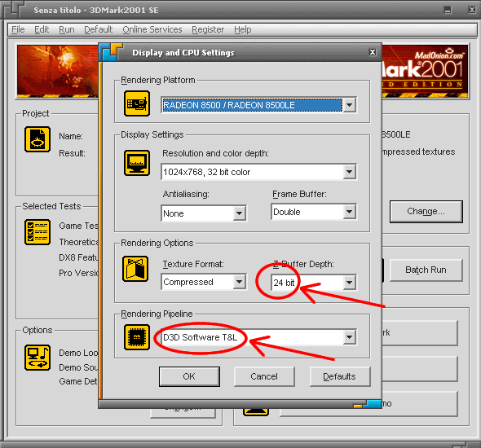Expand the Rendering Pipeline dropdown arrow
481x448 pixels.
pyautogui.click(x=349, y=337)
